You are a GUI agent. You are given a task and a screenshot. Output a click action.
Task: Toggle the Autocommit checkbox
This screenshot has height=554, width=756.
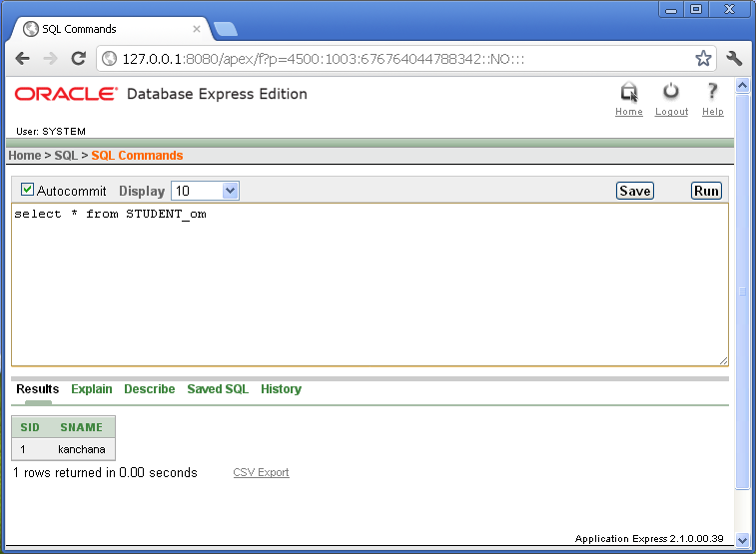point(27,190)
